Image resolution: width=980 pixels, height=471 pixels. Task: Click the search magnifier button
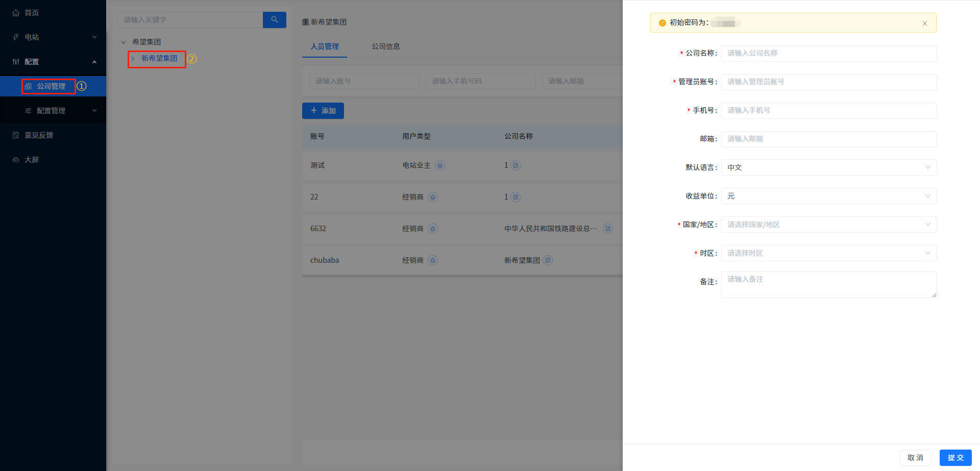point(274,20)
